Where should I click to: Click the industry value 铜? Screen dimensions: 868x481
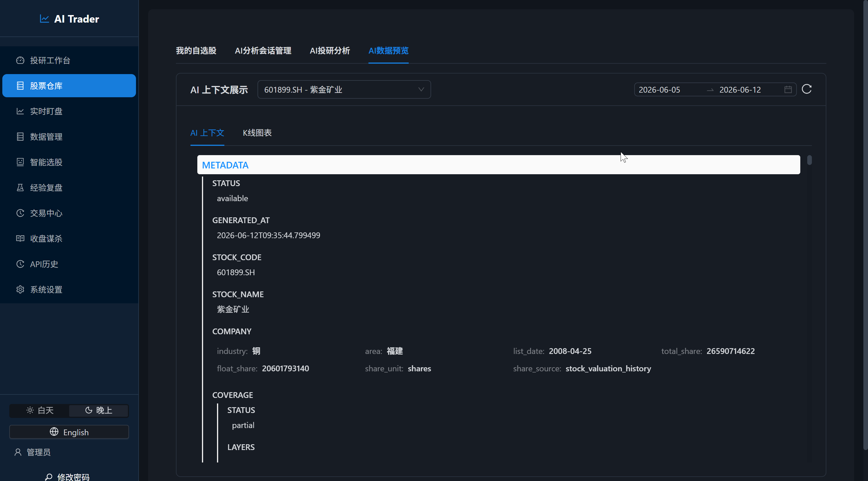coord(256,351)
